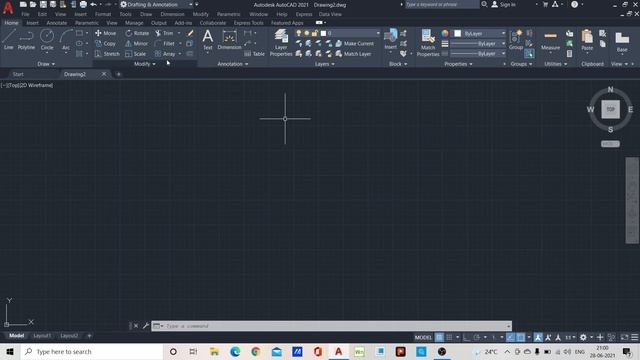Open the Dimension menu
The height and width of the screenshot is (360, 640).
pos(172,14)
